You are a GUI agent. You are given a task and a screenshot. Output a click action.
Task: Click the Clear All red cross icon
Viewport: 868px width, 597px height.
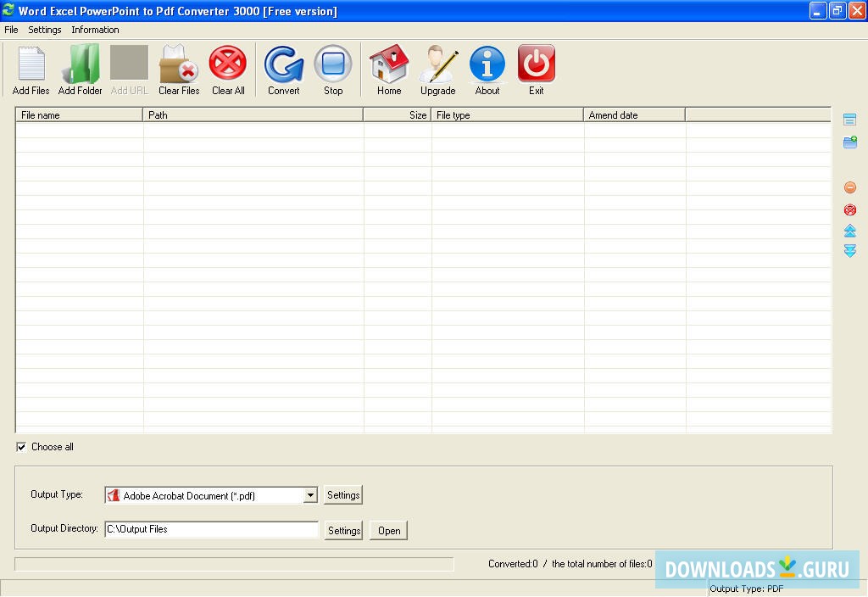227,63
